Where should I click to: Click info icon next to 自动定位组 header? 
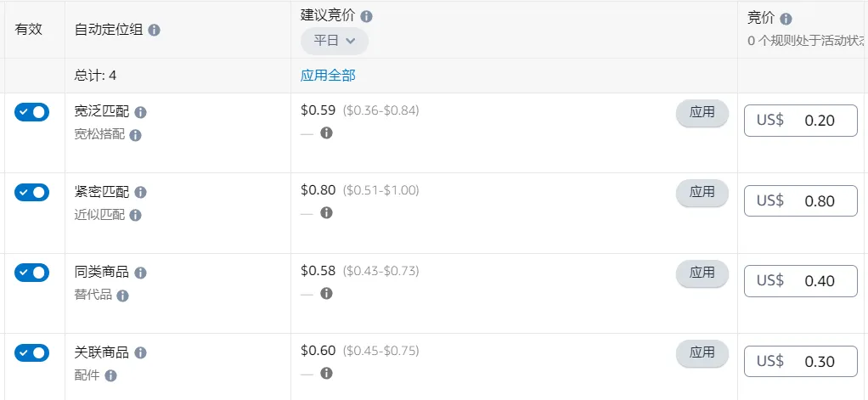(155, 30)
